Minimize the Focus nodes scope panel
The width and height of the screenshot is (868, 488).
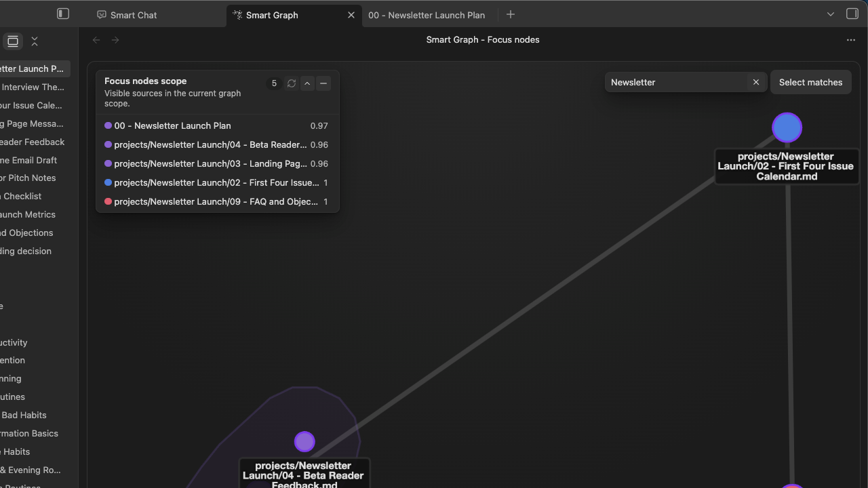coord(323,83)
